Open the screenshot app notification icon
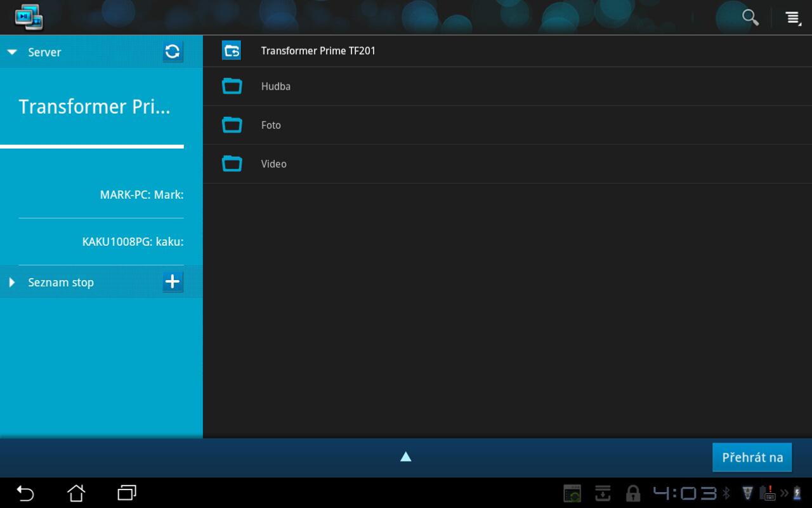Screen dimensions: 812x508 coord(572,493)
